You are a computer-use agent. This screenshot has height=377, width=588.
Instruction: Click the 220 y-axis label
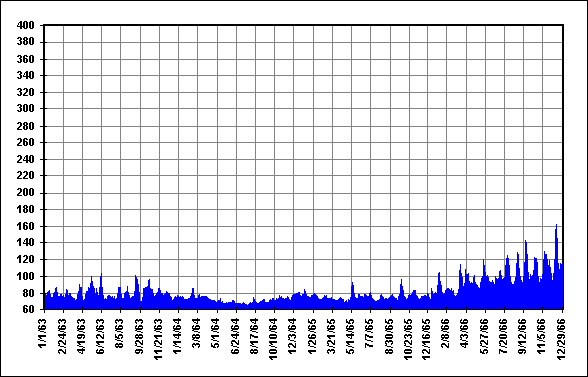(x=26, y=176)
